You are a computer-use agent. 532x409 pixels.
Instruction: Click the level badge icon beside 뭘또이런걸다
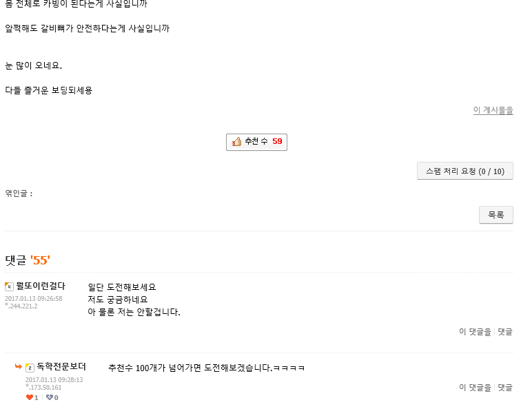pyautogui.click(x=9, y=286)
